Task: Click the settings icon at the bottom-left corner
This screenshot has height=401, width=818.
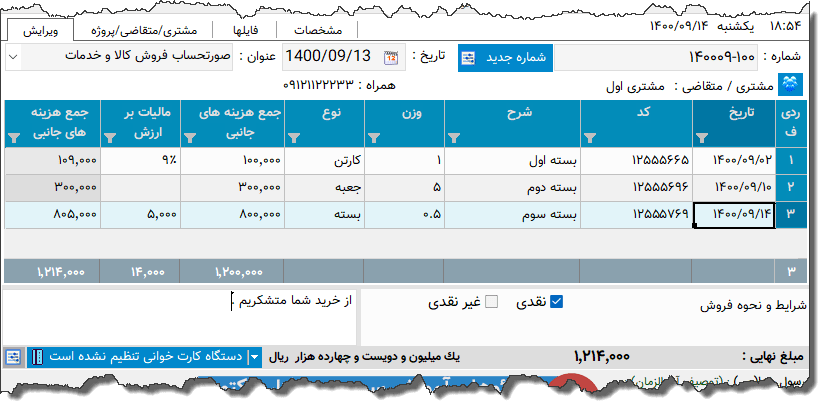Action: tap(13, 356)
